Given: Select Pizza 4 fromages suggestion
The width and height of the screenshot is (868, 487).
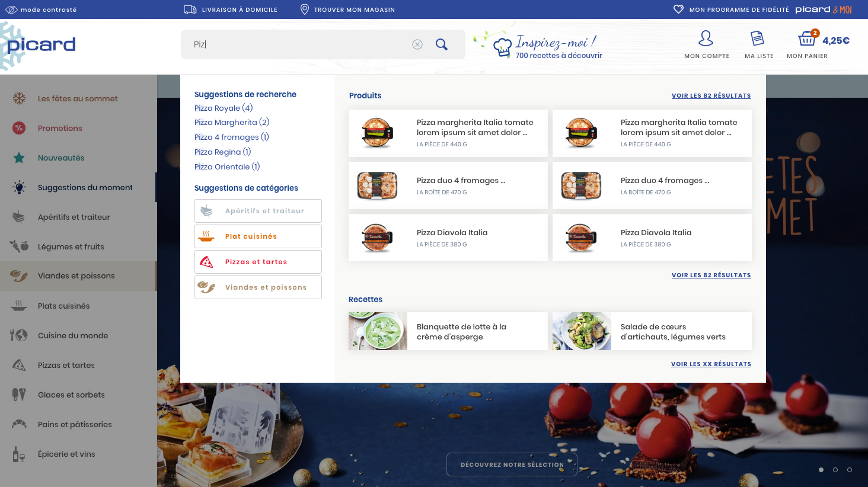Looking at the screenshot, I should pyautogui.click(x=232, y=137).
